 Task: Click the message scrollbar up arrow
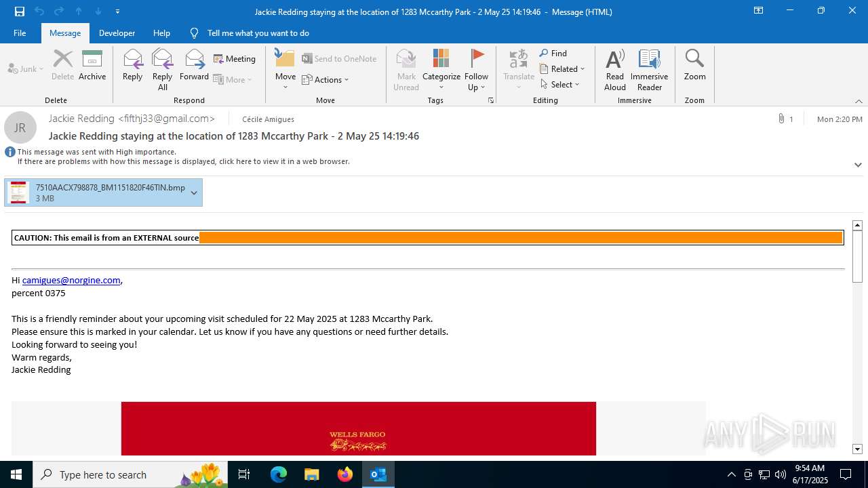click(857, 225)
